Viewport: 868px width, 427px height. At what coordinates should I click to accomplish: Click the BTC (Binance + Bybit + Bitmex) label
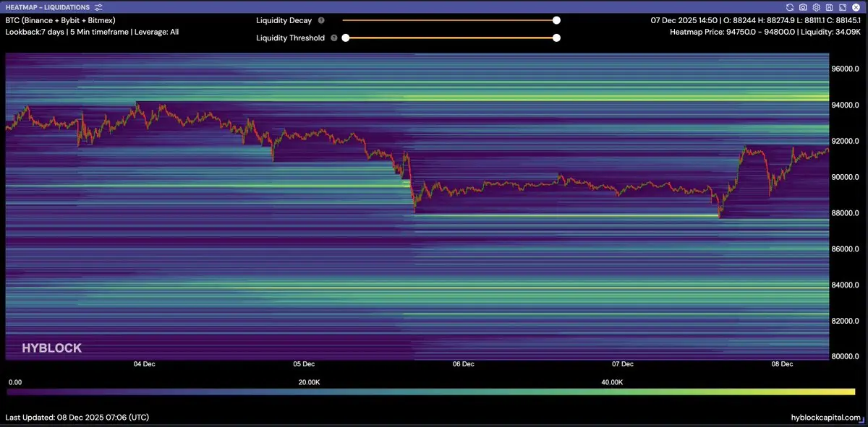pyautogui.click(x=60, y=20)
